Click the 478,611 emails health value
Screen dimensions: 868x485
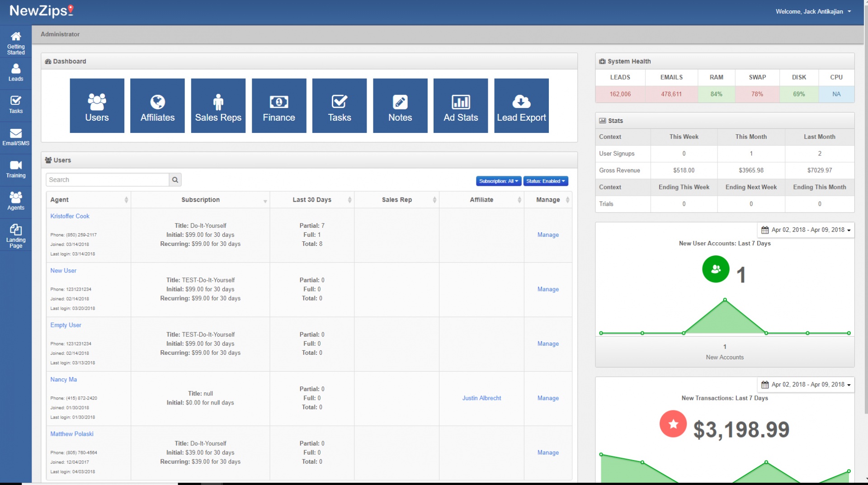671,94
